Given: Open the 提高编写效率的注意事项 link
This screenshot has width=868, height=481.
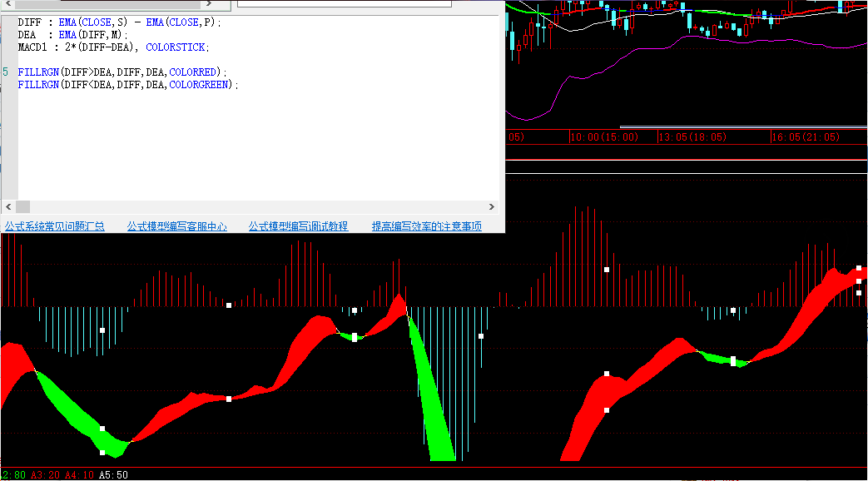Looking at the screenshot, I should click(x=426, y=226).
